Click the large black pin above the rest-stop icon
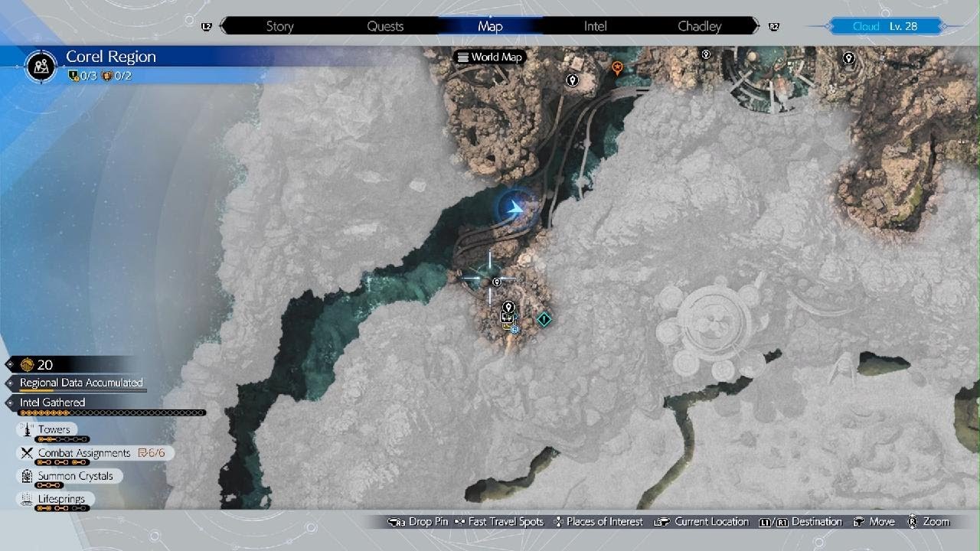This screenshot has height=551, width=980. pos(508,308)
